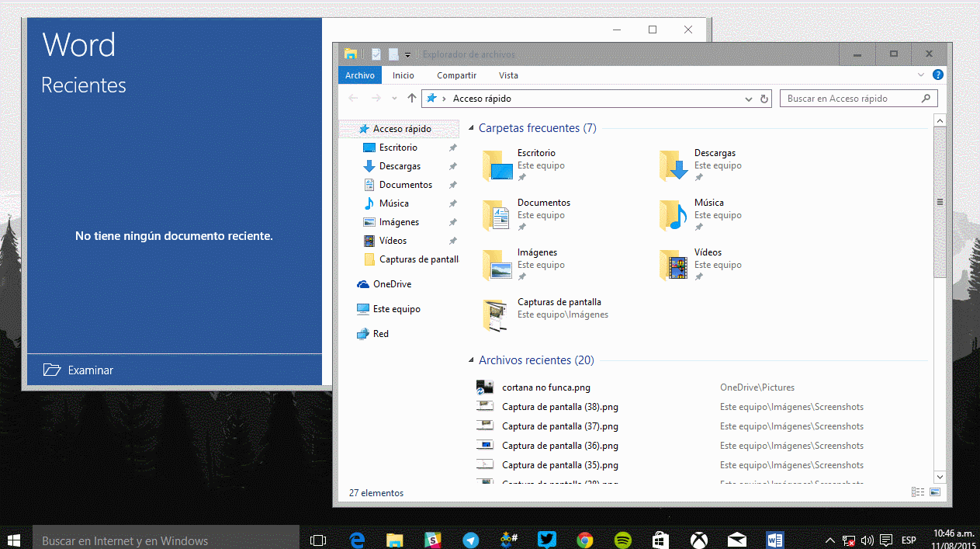Open Slack from the taskbar
The height and width of the screenshot is (549, 980).
click(x=433, y=540)
